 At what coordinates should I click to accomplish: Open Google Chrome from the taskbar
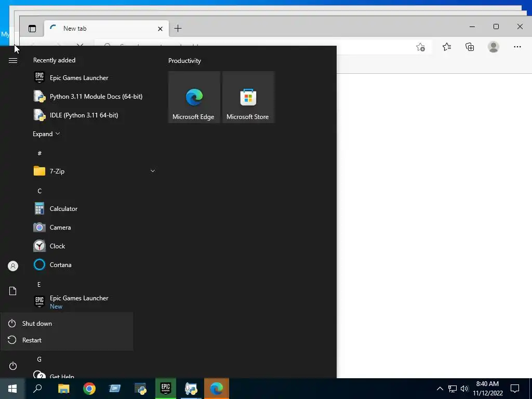coord(89,389)
